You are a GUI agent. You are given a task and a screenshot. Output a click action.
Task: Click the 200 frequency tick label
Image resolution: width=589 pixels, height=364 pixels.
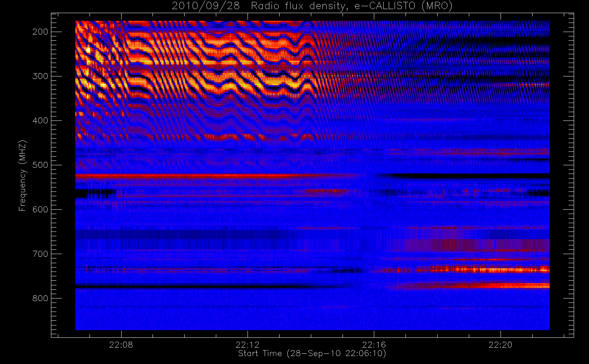point(40,32)
